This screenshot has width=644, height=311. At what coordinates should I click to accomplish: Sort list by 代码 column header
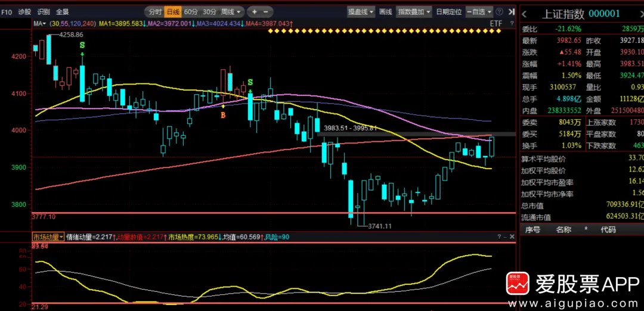[608, 230]
